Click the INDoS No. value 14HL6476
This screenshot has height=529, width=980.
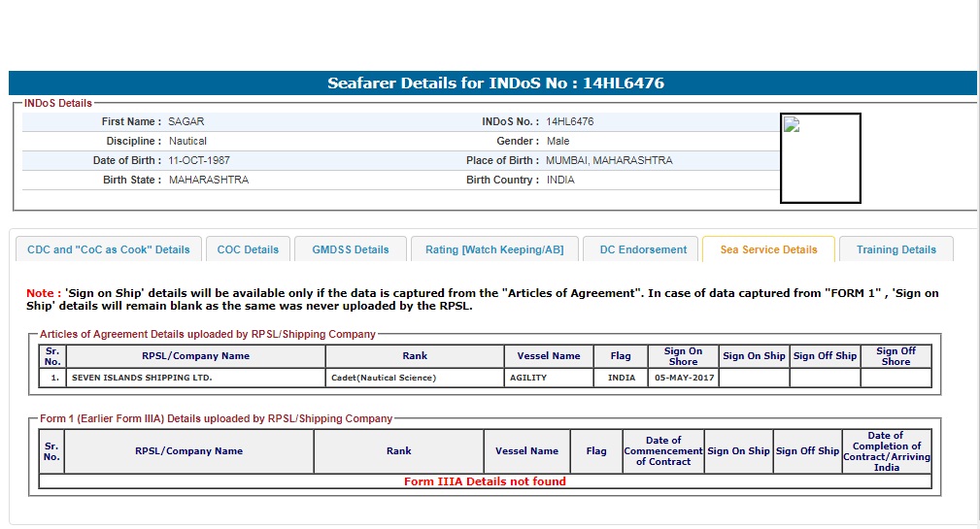(x=570, y=122)
